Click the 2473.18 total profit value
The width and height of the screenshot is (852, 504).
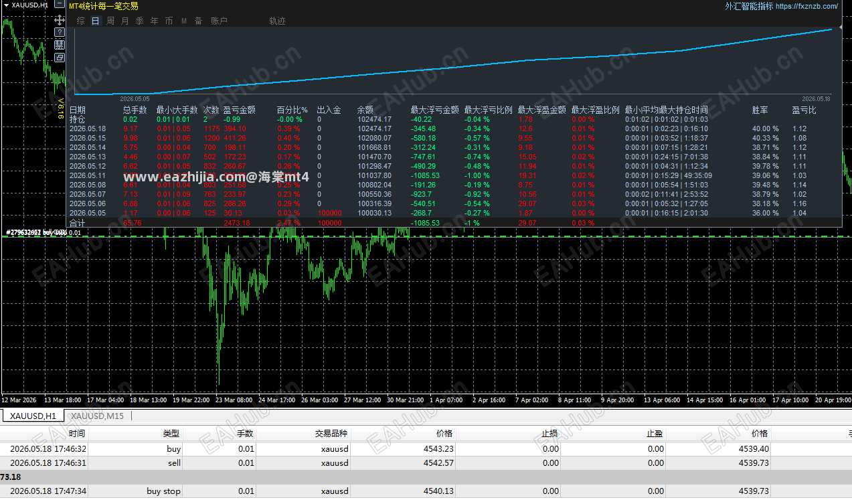coord(237,223)
